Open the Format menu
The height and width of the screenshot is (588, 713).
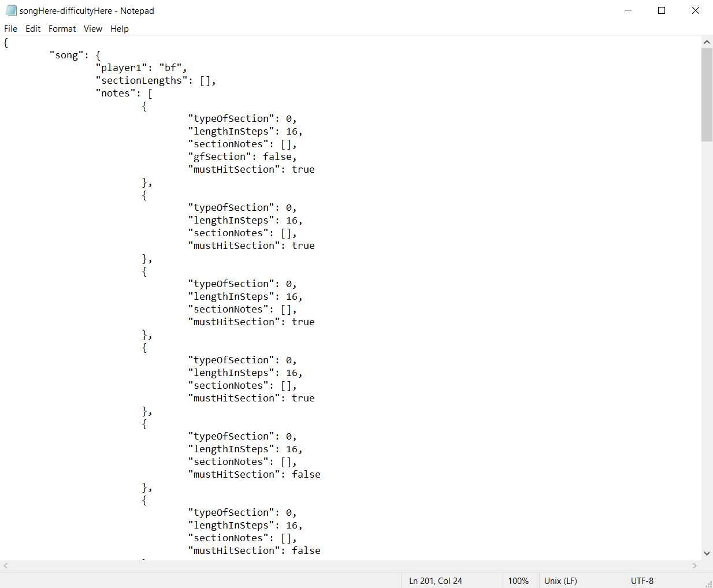62,28
